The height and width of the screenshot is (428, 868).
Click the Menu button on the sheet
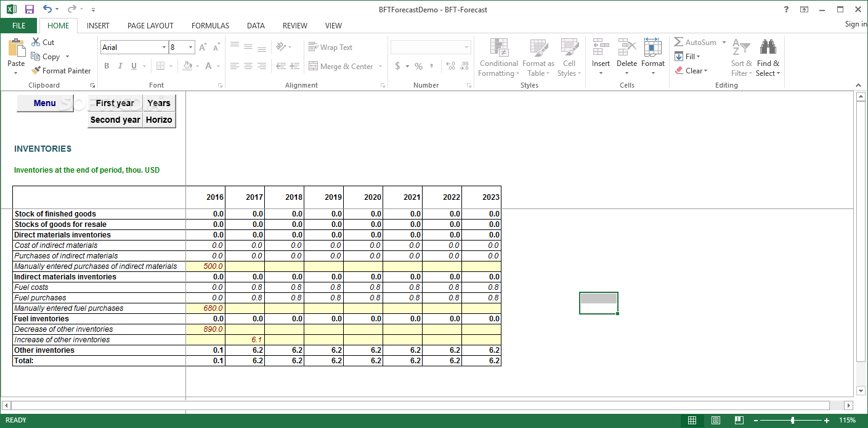coord(44,103)
